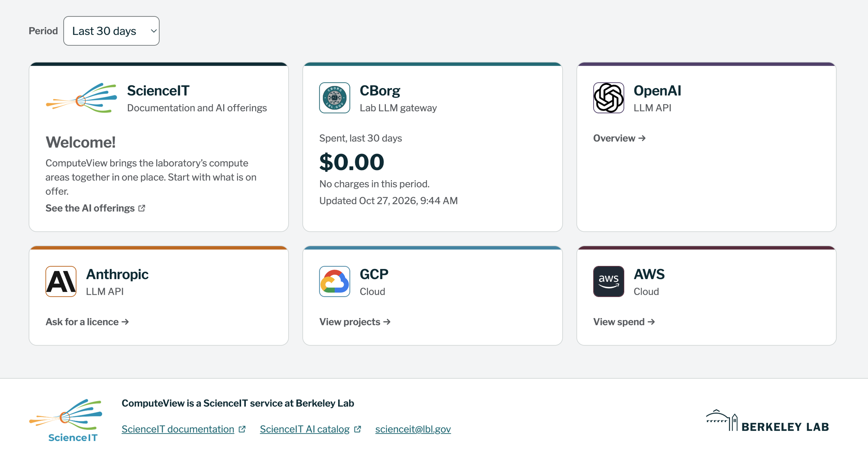Click ComputeView is a ScienceIT service text
The image size is (868, 460).
click(238, 403)
